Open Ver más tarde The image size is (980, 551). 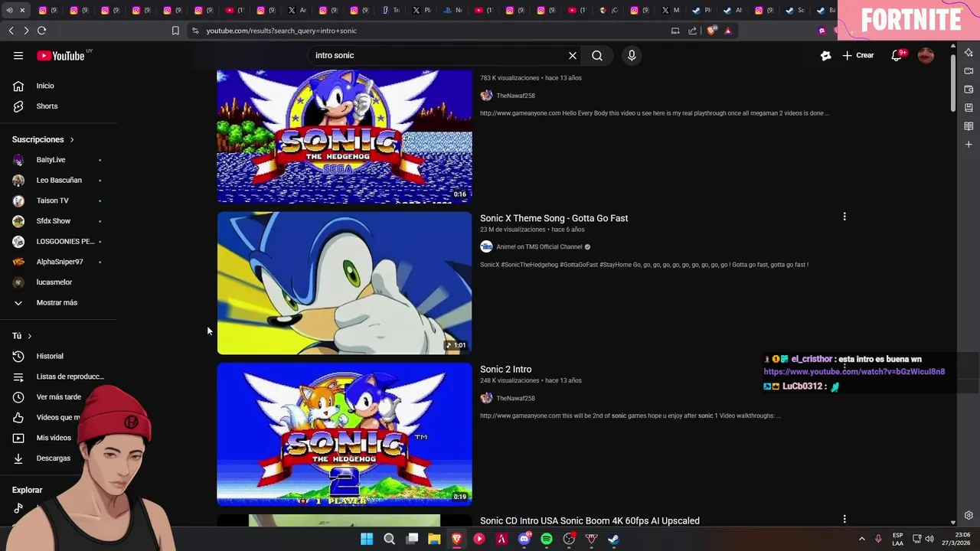[x=58, y=397]
